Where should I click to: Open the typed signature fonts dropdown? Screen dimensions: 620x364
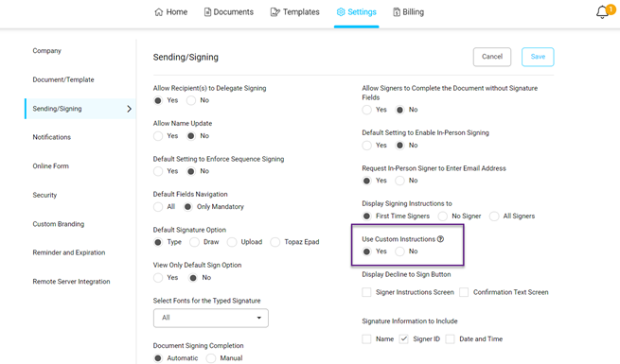click(x=211, y=318)
